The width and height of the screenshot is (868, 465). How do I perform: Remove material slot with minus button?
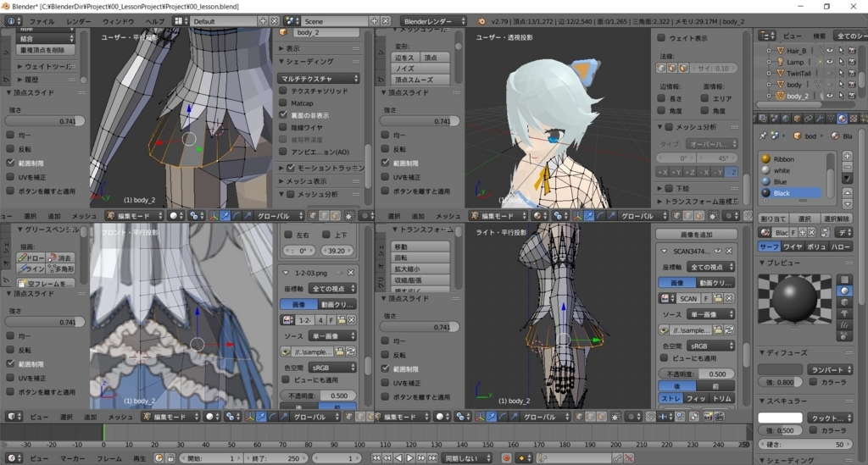pos(847,167)
